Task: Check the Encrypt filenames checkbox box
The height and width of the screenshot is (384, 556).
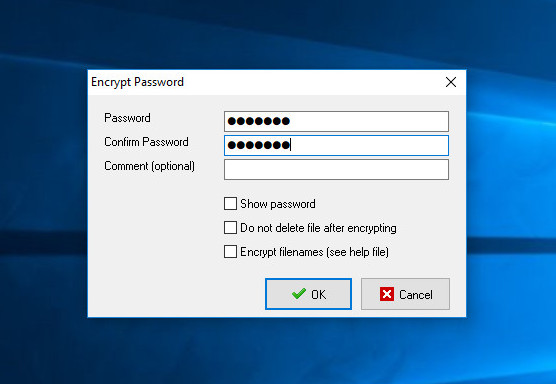Action: (230, 252)
